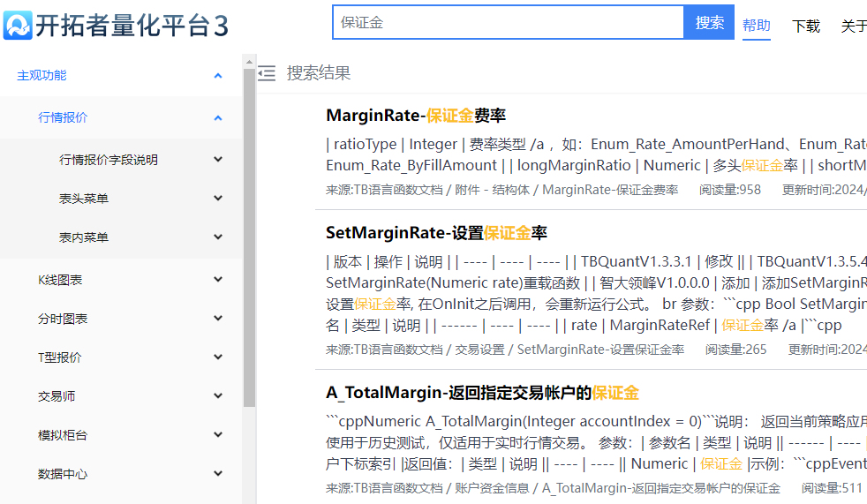Click source path 账户资金信息 / A_TotalMargin
Viewport: 867px width, 504px height.
pyautogui.click(x=618, y=488)
